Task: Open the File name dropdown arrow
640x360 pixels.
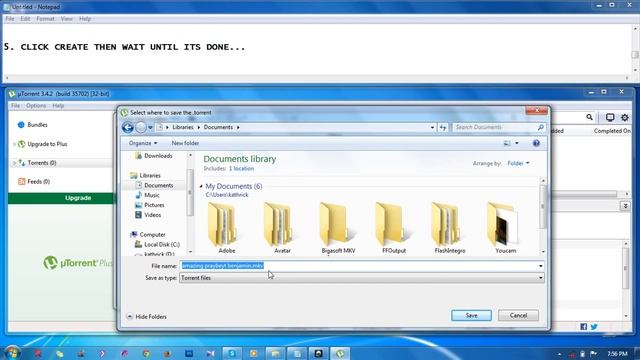Action: pyautogui.click(x=540, y=266)
